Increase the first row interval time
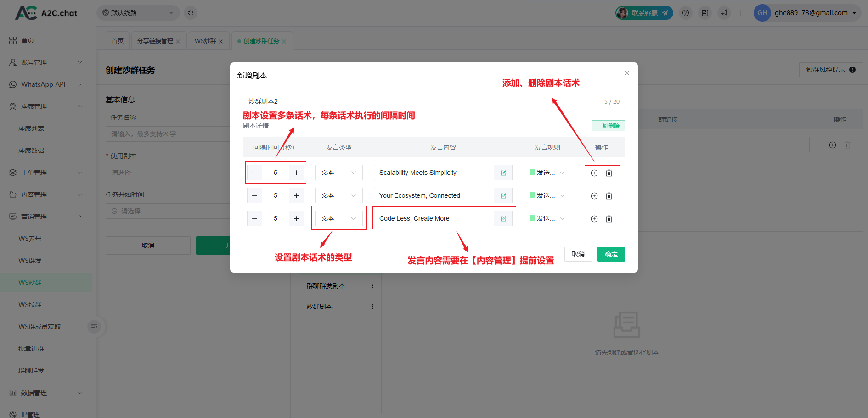Screen dimensions: 868x418 pos(296,173)
